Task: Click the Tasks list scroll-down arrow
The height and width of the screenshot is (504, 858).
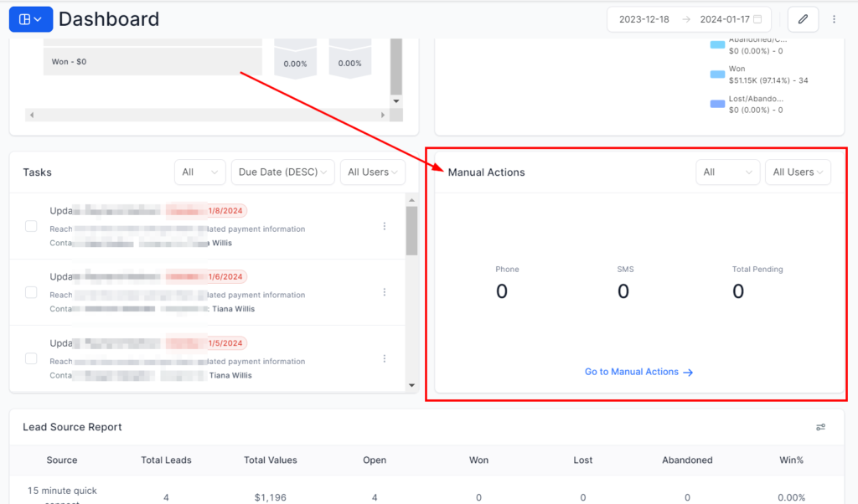Action: click(411, 385)
